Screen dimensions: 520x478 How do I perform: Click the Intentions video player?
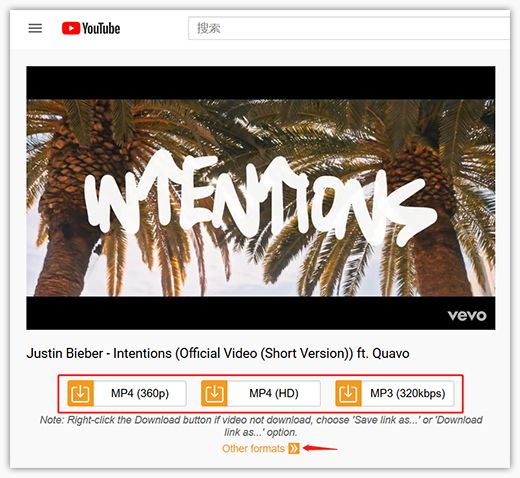click(261, 198)
